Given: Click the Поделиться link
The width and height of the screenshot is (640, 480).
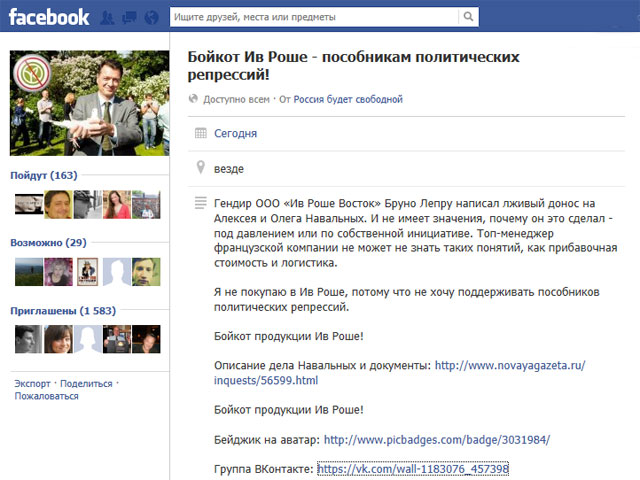Looking at the screenshot, I should point(86,383).
